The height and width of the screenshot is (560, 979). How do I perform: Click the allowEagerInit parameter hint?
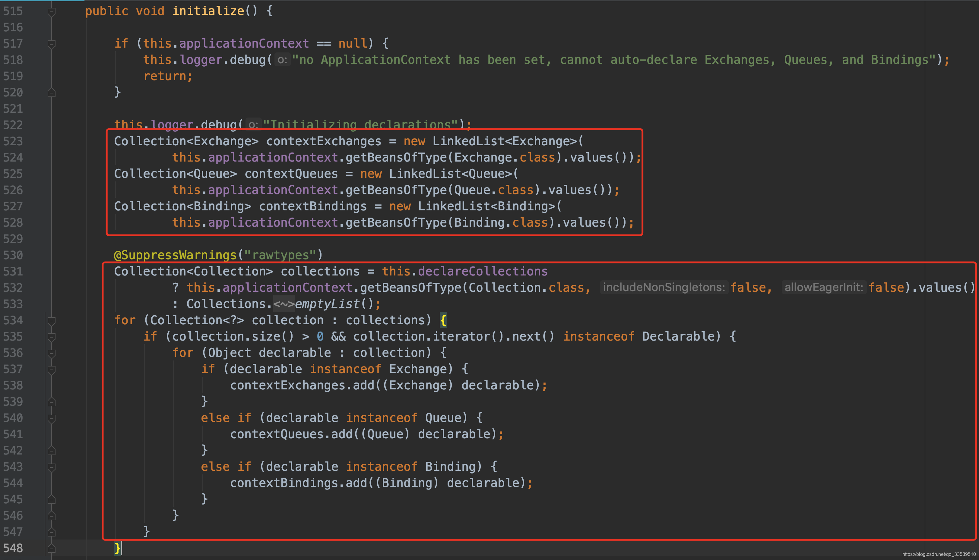pyautogui.click(x=824, y=288)
